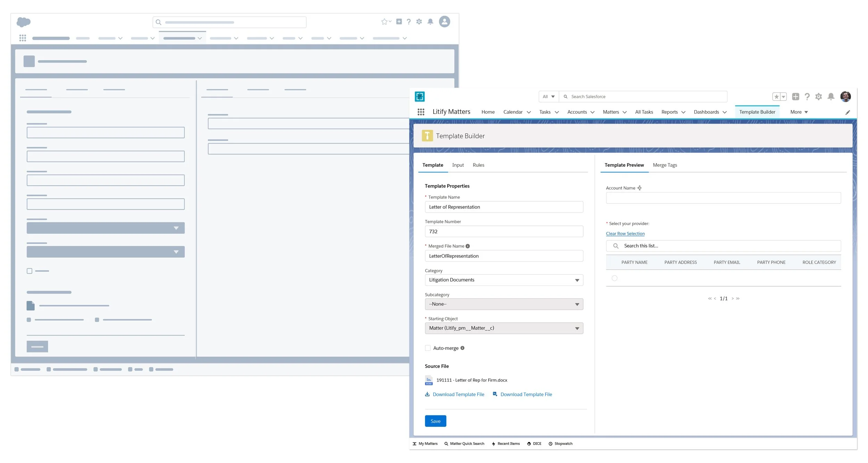This screenshot has height=463, width=868.
Task: Open global actions plus icon in Litify header
Action: coord(795,97)
